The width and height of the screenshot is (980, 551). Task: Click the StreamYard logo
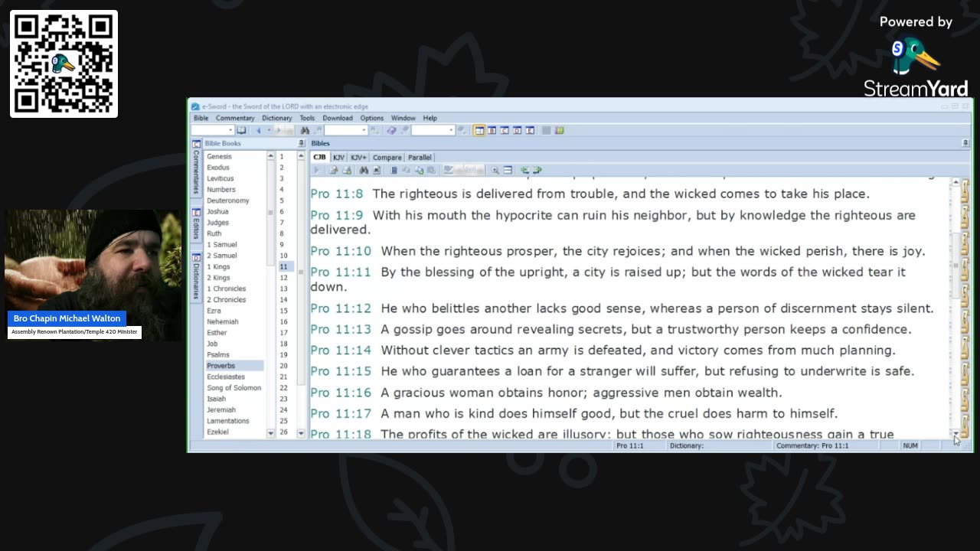[x=916, y=67]
